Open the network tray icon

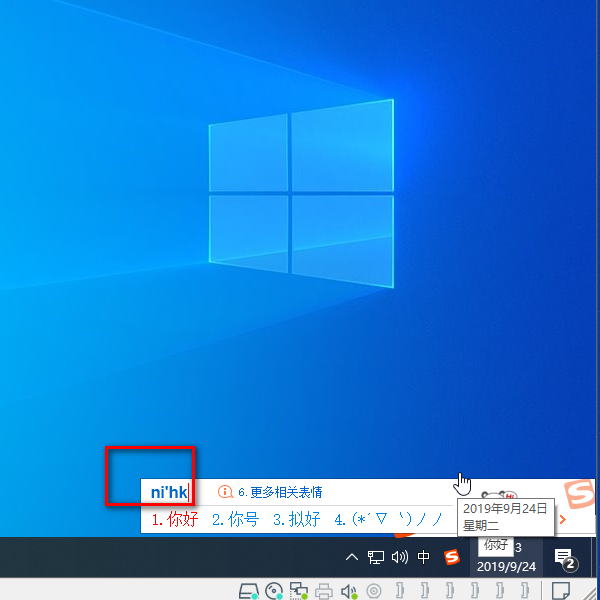375,557
